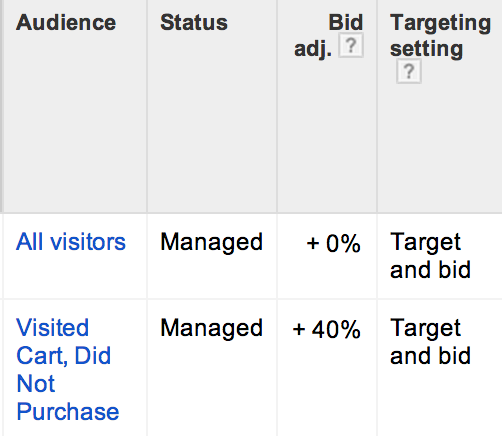Screen dimensions: 502x436
Task: Sort by the Audience column header
Action: [66, 23]
